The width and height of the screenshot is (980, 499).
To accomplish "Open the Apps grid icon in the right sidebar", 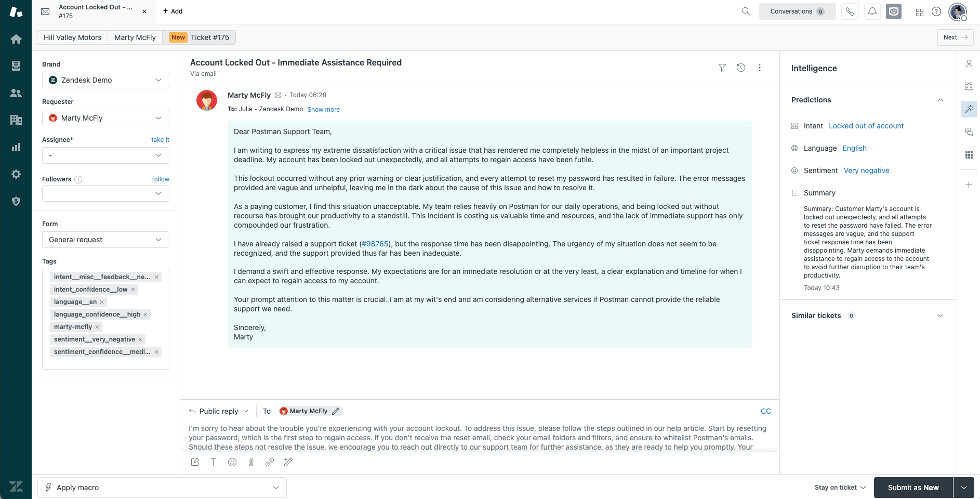I will click(x=969, y=155).
